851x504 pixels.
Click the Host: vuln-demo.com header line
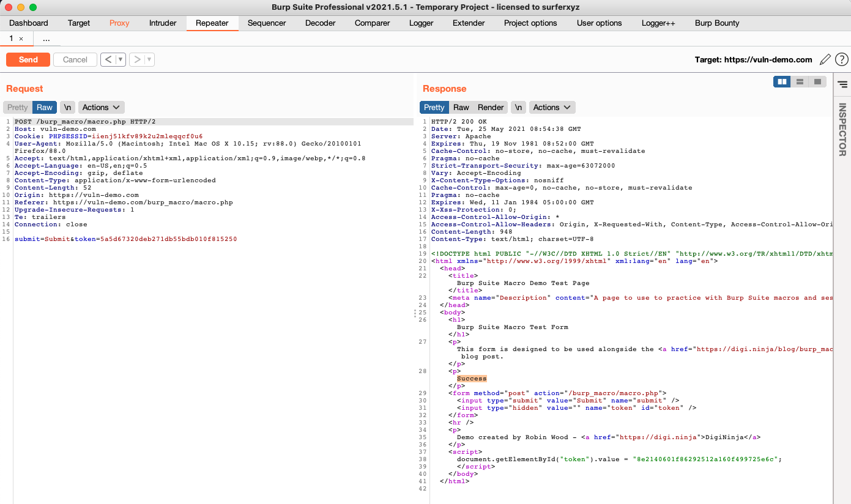(x=55, y=129)
